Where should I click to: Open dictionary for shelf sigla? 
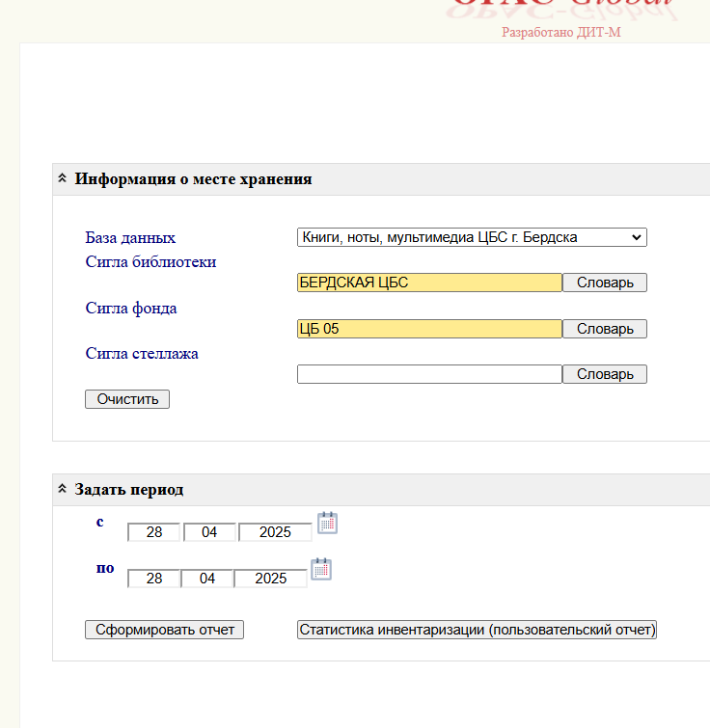[605, 374]
